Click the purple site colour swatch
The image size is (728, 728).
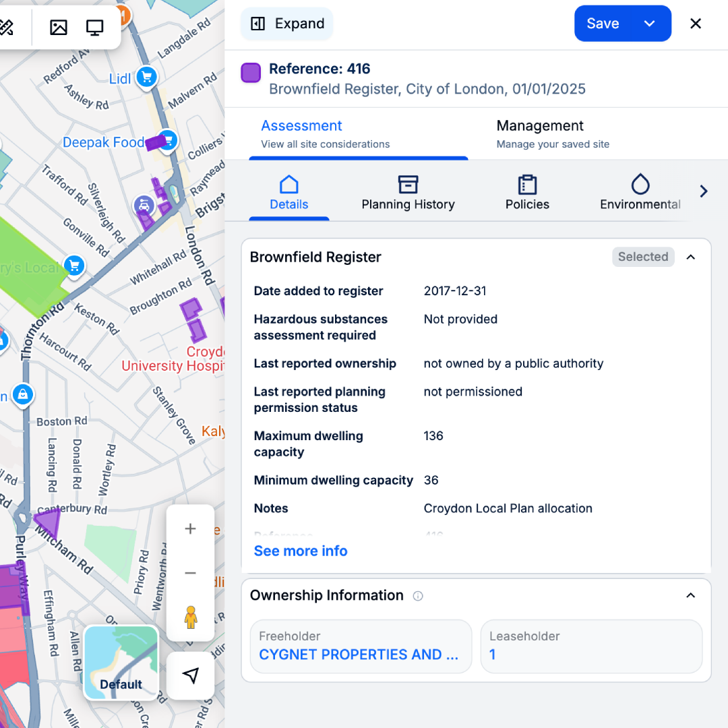(x=251, y=73)
